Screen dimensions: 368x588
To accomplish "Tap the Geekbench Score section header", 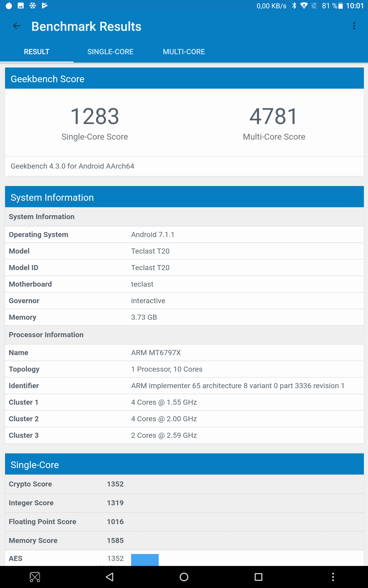I will (x=184, y=78).
